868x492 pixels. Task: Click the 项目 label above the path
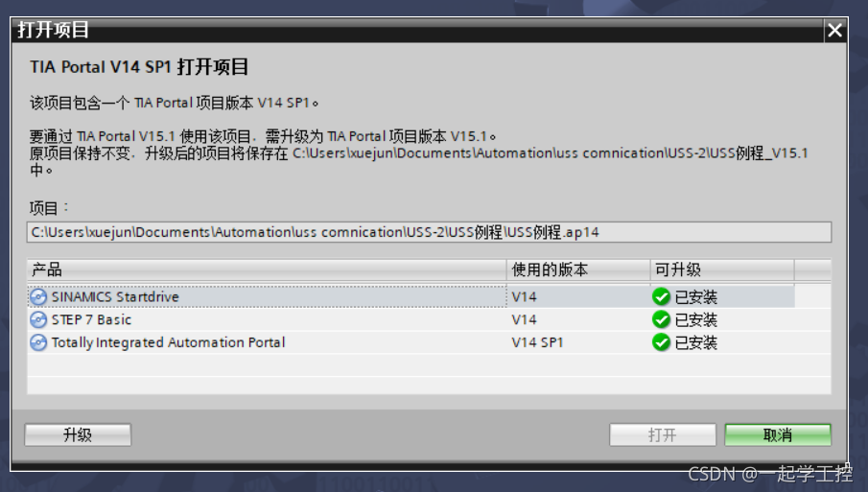[49, 209]
